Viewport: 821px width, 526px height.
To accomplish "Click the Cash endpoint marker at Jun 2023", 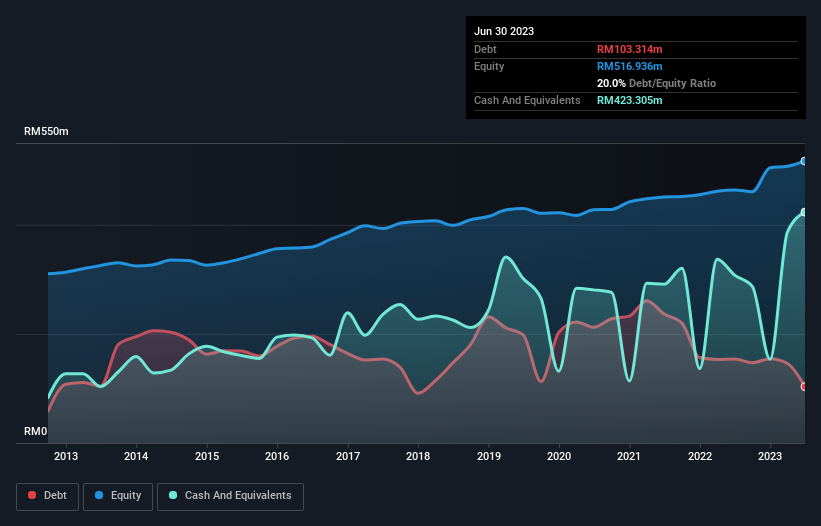I will click(804, 212).
